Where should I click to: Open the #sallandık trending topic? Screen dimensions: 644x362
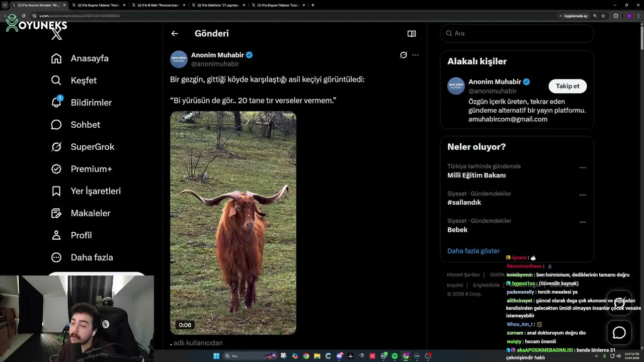(x=464, y=203)
